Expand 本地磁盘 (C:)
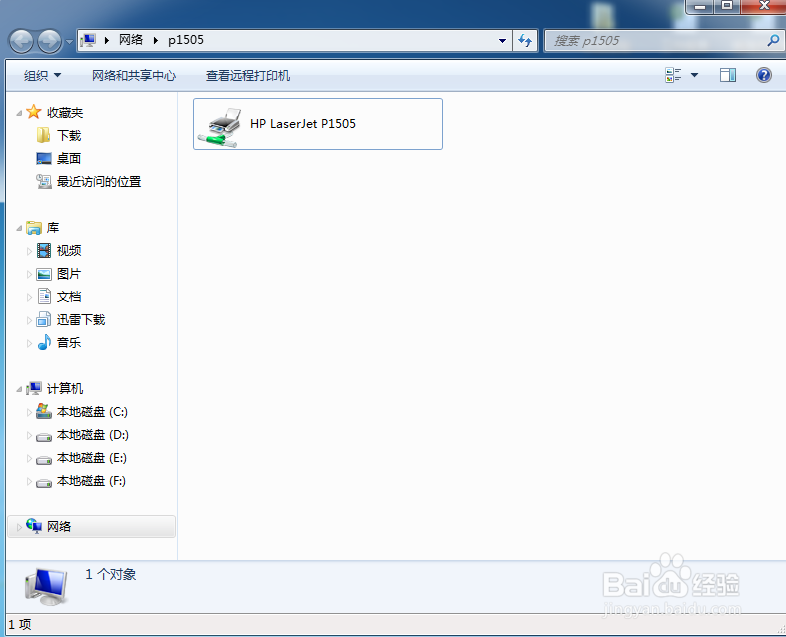The height and width of the screenshot is (637, 786). pos(29,412)
